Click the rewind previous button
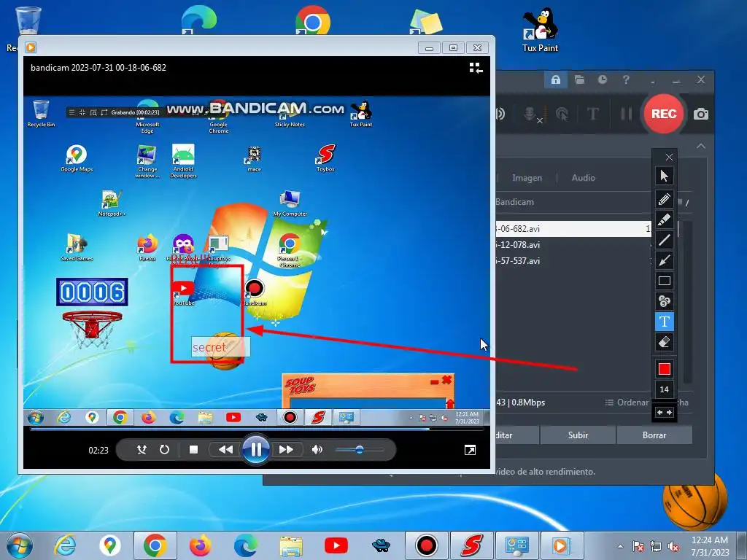The height and width of the screenshot is (560, 747). [225, 449]
